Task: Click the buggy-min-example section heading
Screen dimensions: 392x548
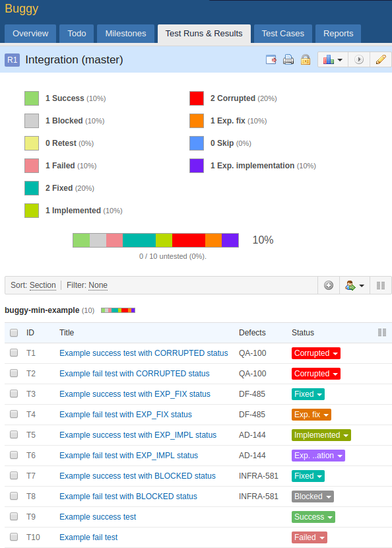Action: pos(42,310)
